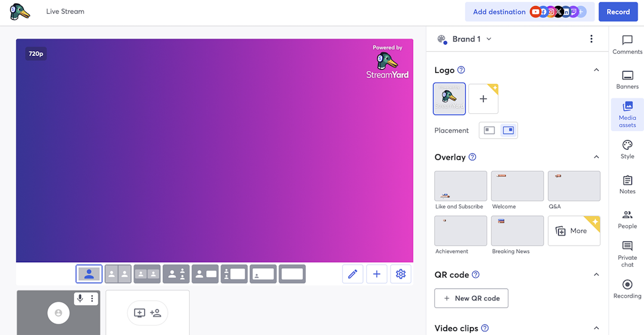
Task: Click New QR code button
Action: click(x=471, y=299)
